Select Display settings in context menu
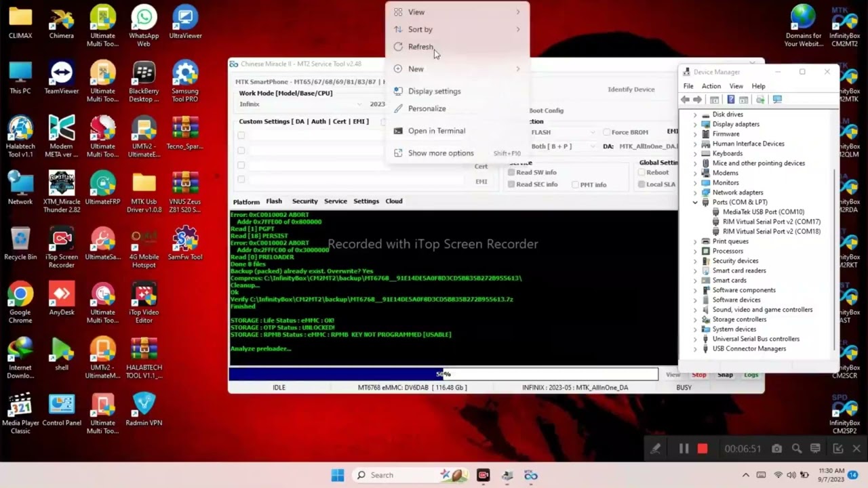This screenshot has width=868, height=488. 458,91
